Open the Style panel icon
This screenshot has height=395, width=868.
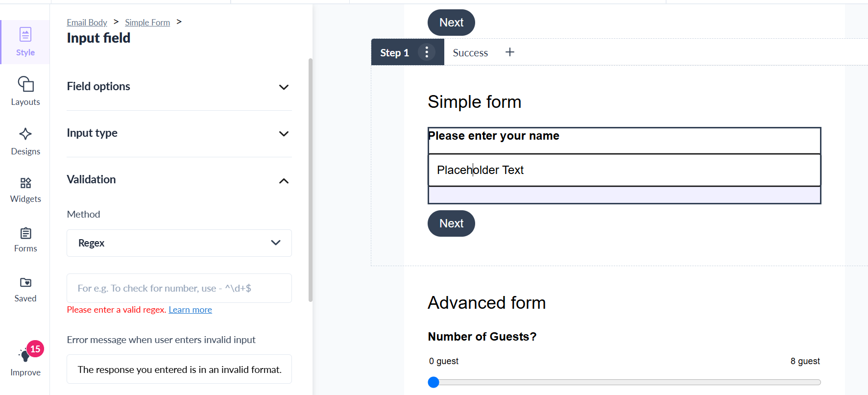pos(25,35)
